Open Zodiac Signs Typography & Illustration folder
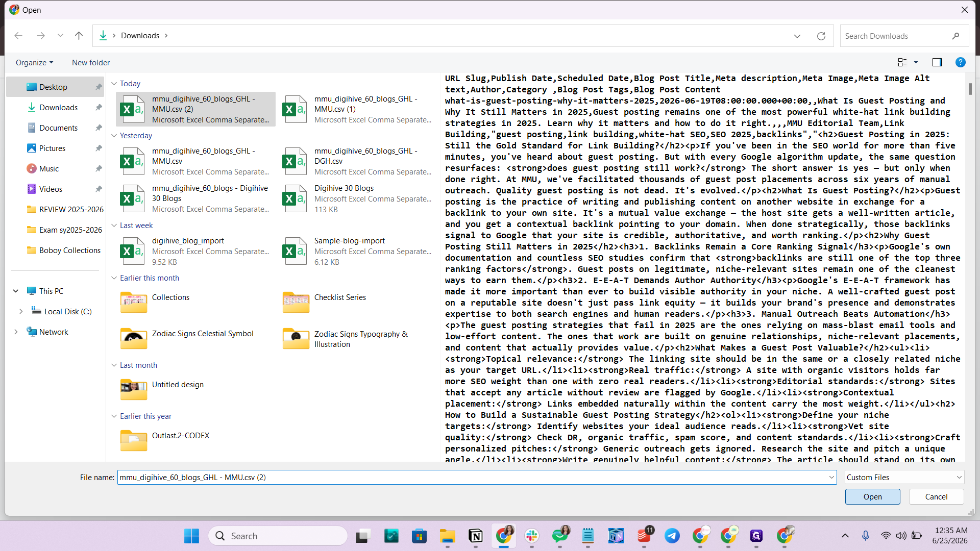Screen dimensions: 980x551 [x=358, y=338]
